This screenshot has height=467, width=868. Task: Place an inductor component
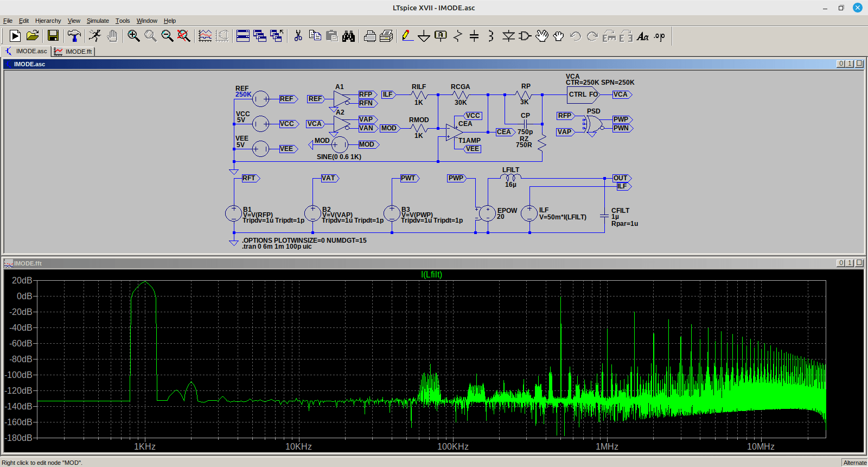pyautogui.click(x=490, y=36)
